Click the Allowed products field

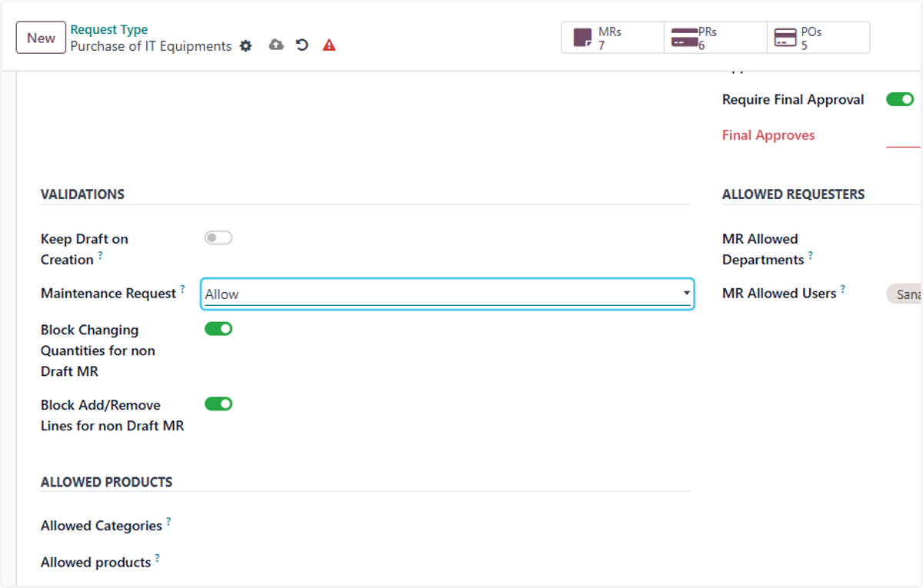tap(446, 563)
